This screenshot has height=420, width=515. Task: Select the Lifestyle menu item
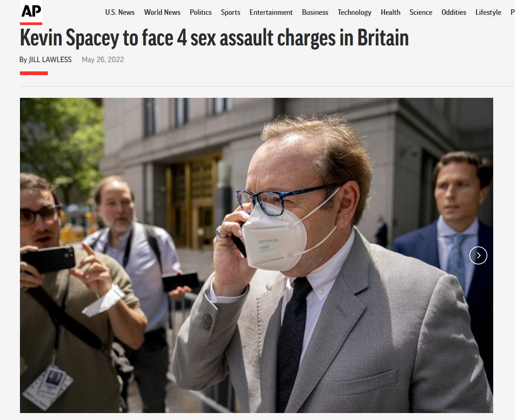pyautogui.click(x=489, y=13)
